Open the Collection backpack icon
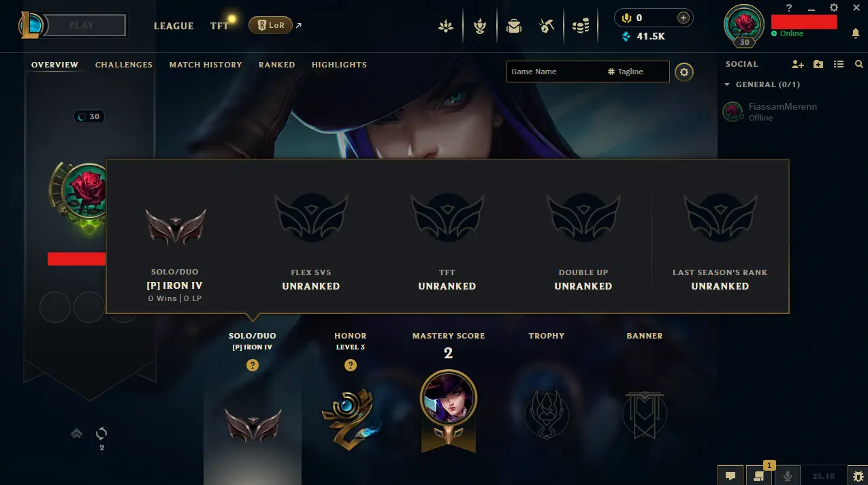This screenshot has height=485, width=868. (x=514, y=27)
